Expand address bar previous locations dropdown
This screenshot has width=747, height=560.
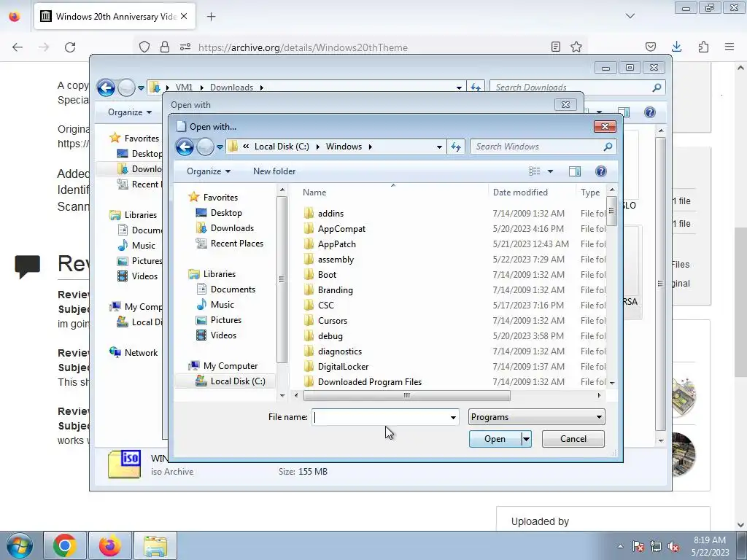coord(439,147)
